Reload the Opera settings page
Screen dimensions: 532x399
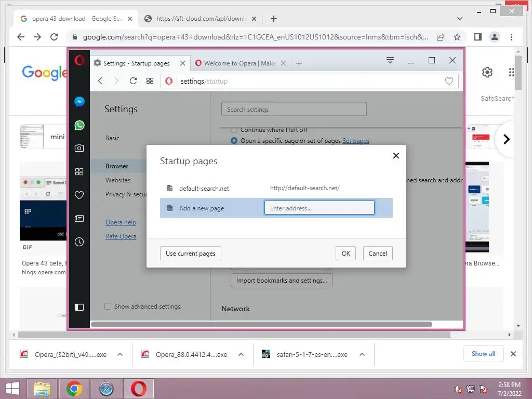(133, 81)
